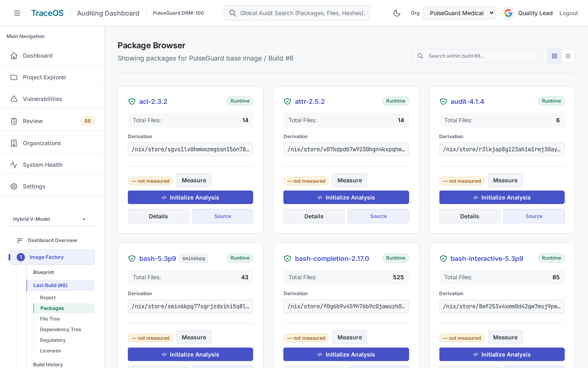Collapse the Image Factory tree node
Screen dimensions: 588x368
(x=52, y=257)
